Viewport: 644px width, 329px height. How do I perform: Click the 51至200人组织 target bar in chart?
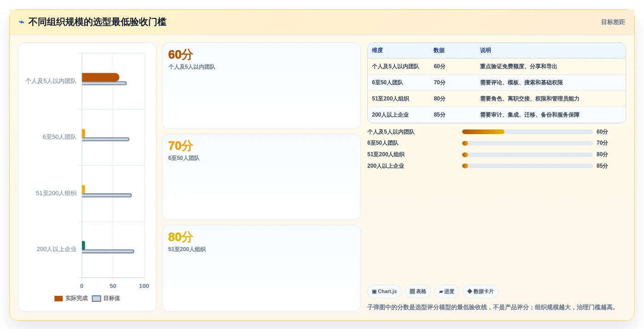point(107,195)
